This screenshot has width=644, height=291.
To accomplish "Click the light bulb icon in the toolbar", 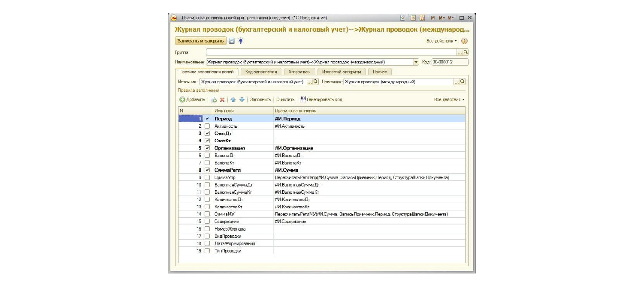I will point(241,41).
